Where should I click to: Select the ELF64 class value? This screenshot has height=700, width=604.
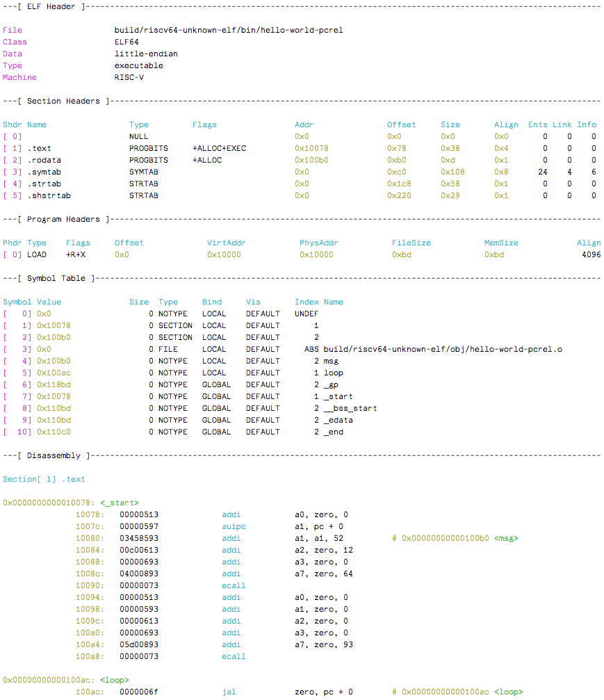point(126,42)
